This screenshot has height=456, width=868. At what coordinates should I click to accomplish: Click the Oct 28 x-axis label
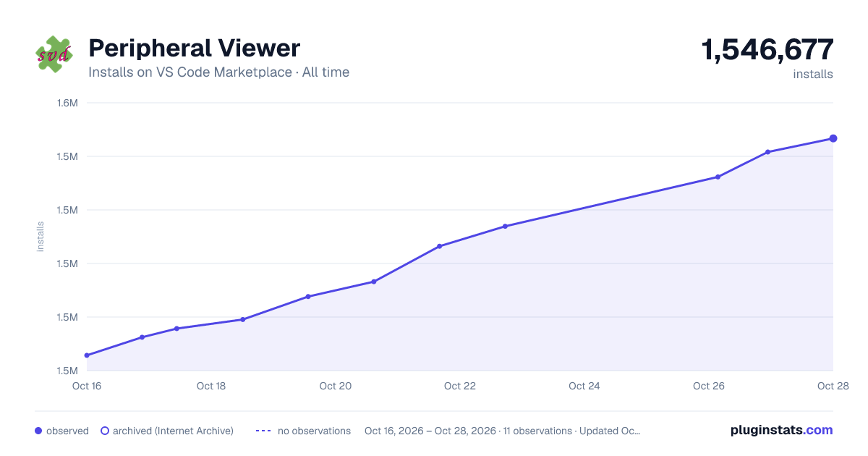tap(832, 386)
